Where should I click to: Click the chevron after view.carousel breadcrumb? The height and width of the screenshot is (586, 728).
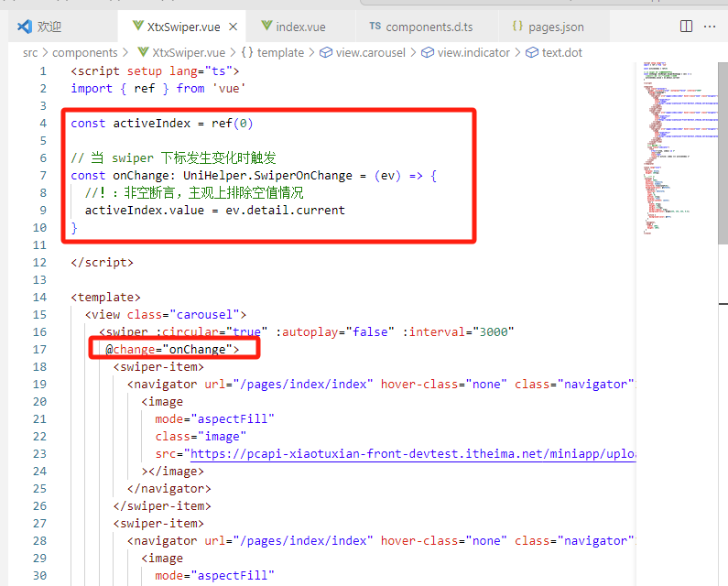(x=413, y=52)
